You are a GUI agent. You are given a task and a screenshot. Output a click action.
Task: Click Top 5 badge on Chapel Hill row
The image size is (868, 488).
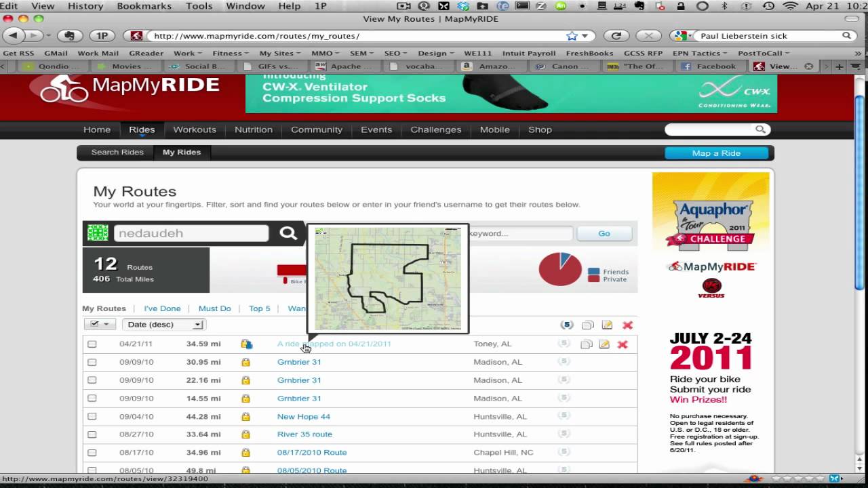pyautogui.click(x=563, y=452)
